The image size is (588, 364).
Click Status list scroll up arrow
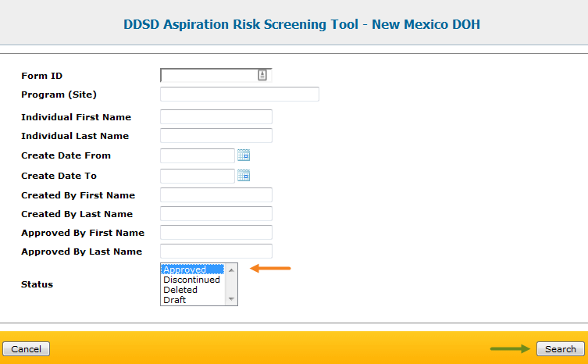[231, 269]
